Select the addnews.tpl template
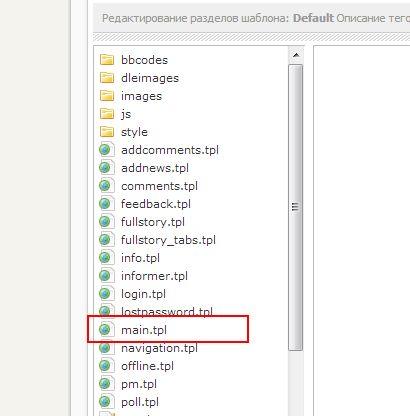The height and width of the screenshot is (416, 410). [155, 168]
